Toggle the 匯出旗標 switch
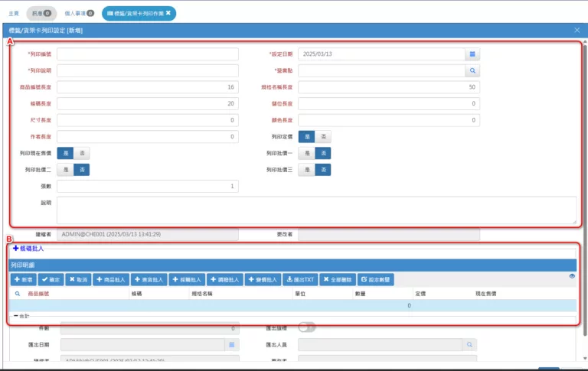588x371 pixels. [x=306, y=327]
